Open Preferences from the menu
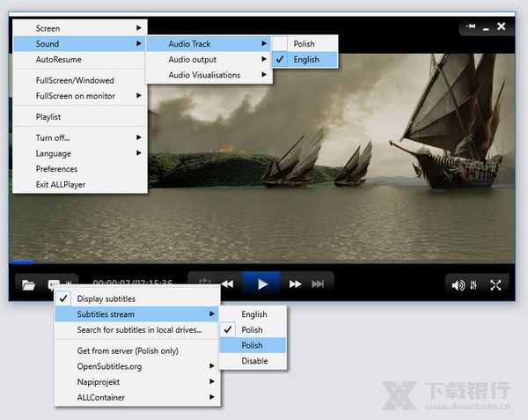The image size is (528, 420). 56,169
